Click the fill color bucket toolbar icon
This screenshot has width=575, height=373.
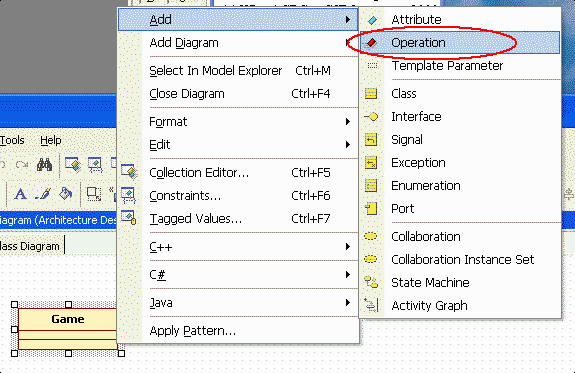[x=66, y=193]
